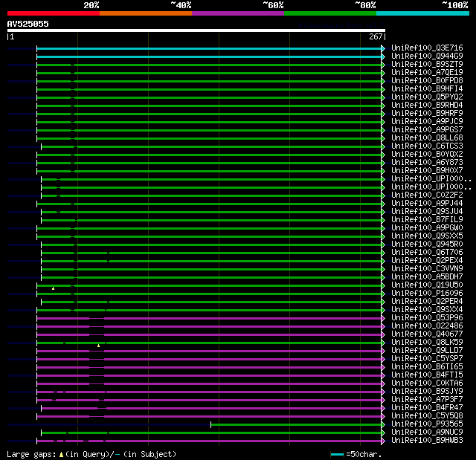Select UniRef100_A7QE19 label
Screen dimensions: 476x460
point(427,73)
